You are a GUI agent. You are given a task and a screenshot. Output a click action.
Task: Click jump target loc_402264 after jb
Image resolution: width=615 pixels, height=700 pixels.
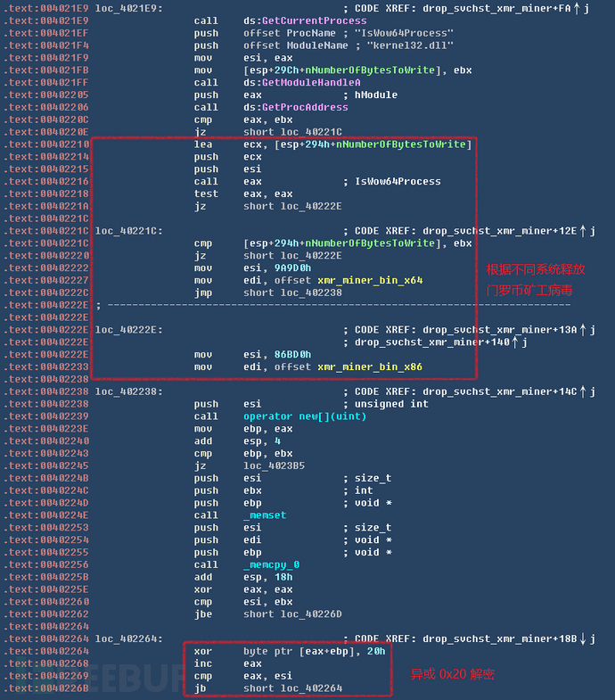(311, 688)
